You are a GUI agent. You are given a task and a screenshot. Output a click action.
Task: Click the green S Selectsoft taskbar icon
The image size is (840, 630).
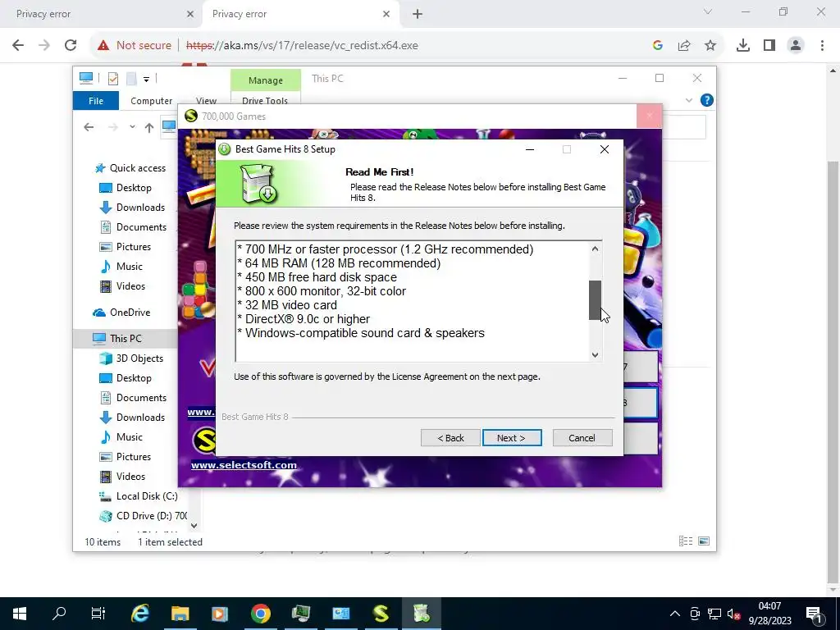tap(381, 614)
